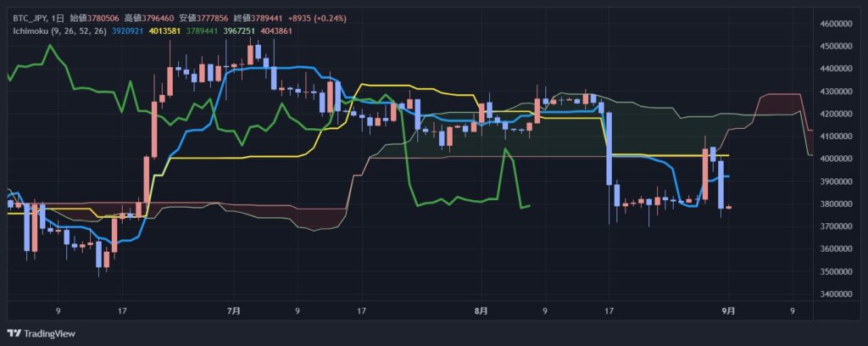Click the 9月 marker on time axis
The height and width of the screenshot is (346, 868).
tap(728, 311)
